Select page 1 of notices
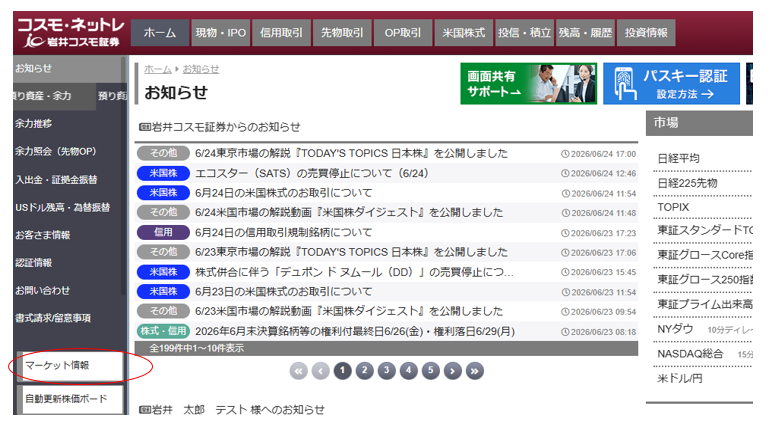The width and height of the screenshot is (771, 425). point(343,370)
